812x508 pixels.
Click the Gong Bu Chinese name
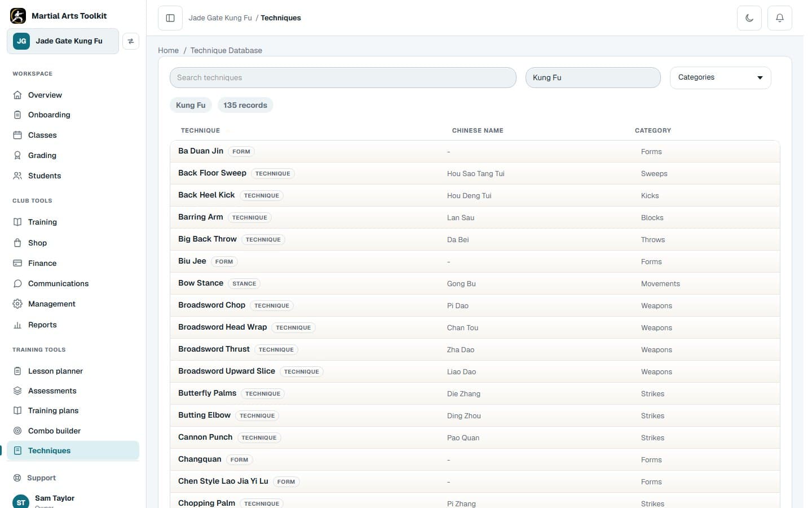point(461,284)
